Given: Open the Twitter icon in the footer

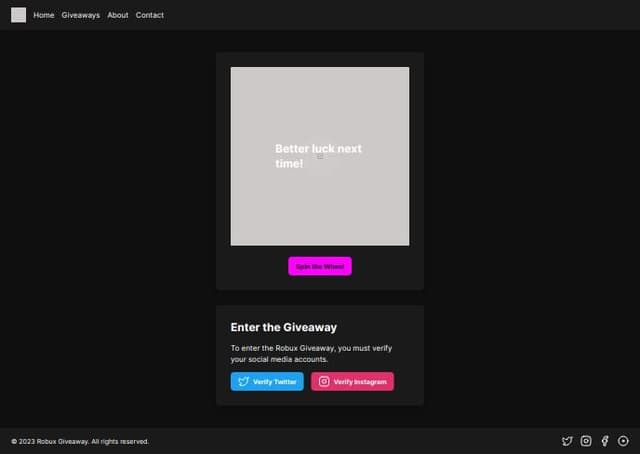Looking at the screenshot, I should tap(567, 441).
